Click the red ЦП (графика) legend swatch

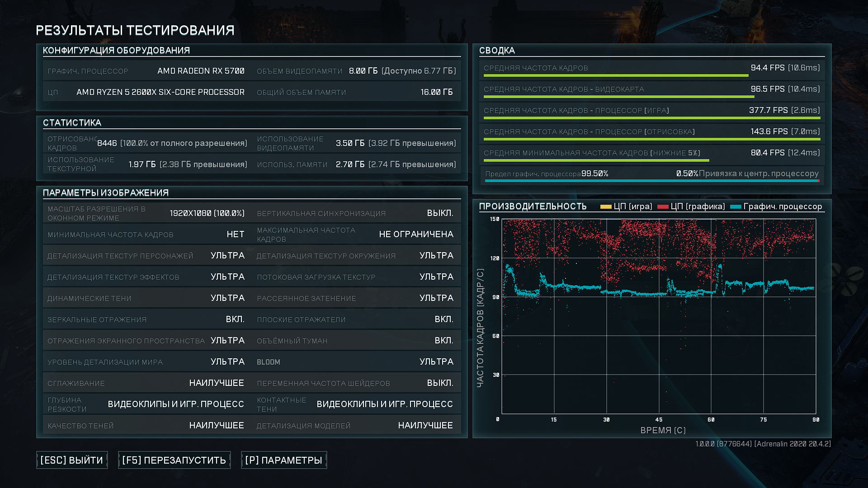click(x=663, y=207)
